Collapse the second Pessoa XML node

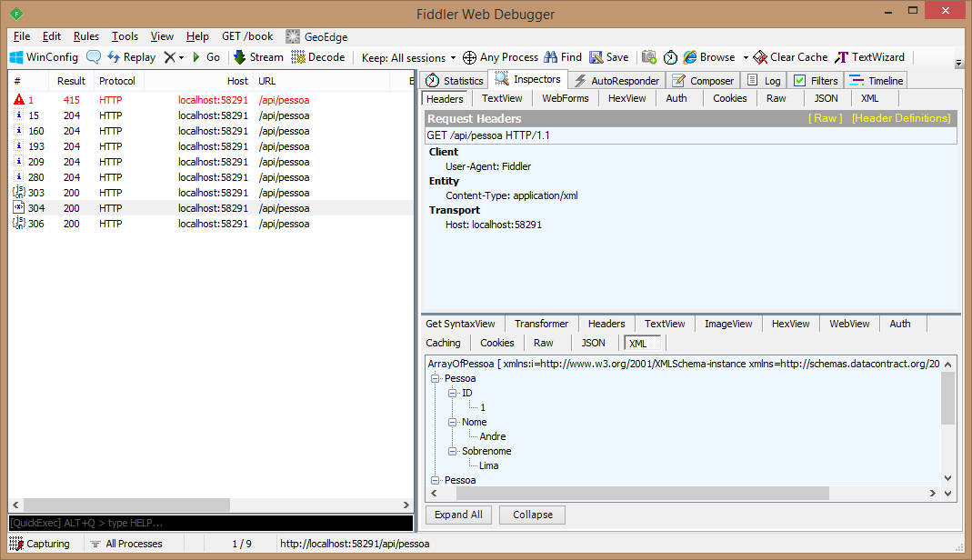436,481
